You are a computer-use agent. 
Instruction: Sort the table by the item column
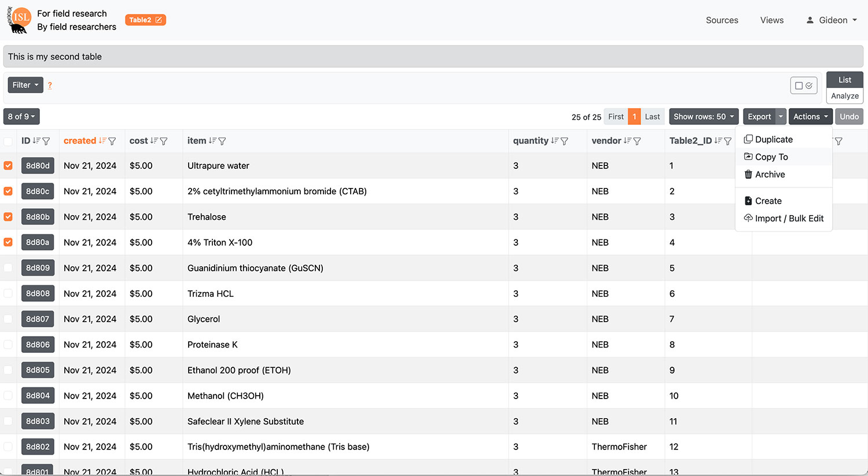[212, 141]
